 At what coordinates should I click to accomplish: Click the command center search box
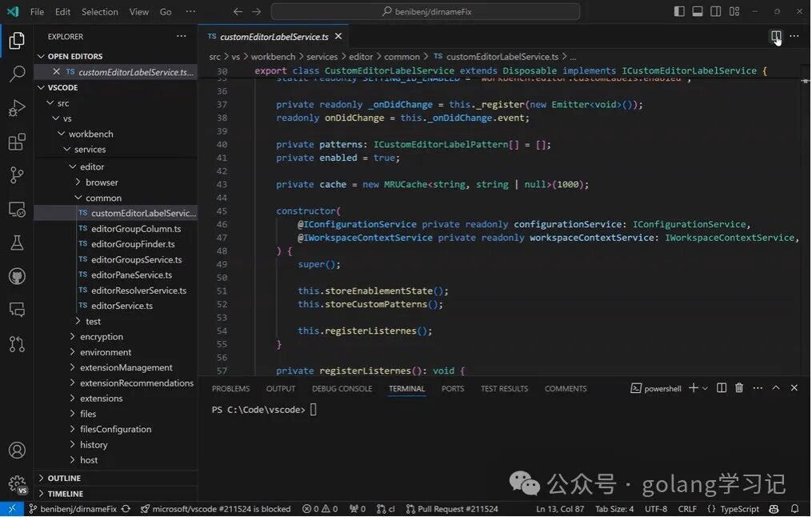425,12
